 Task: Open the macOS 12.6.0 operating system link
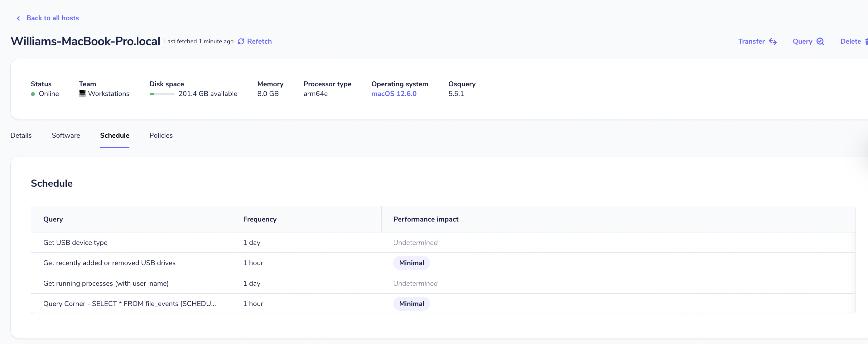click(393, 93)
